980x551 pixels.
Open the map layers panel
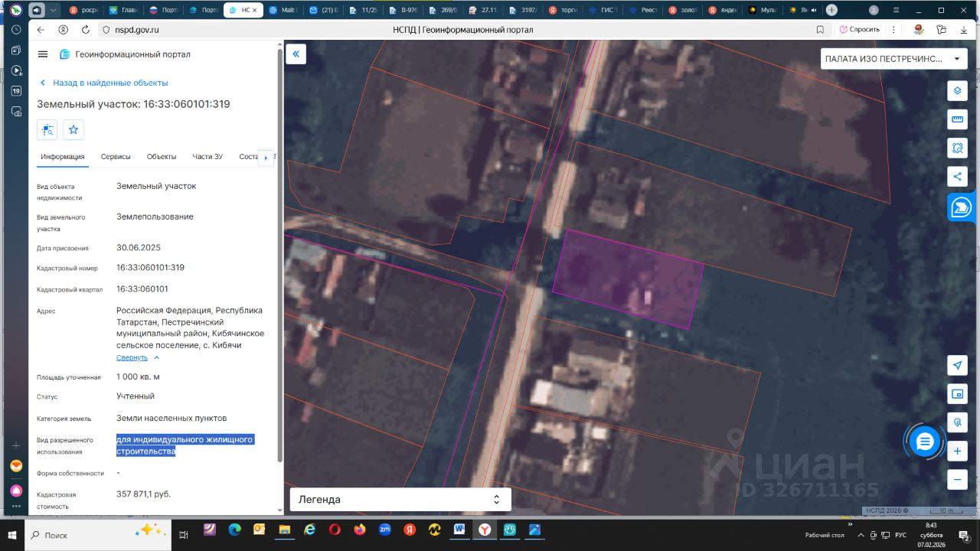coord(957,91)
